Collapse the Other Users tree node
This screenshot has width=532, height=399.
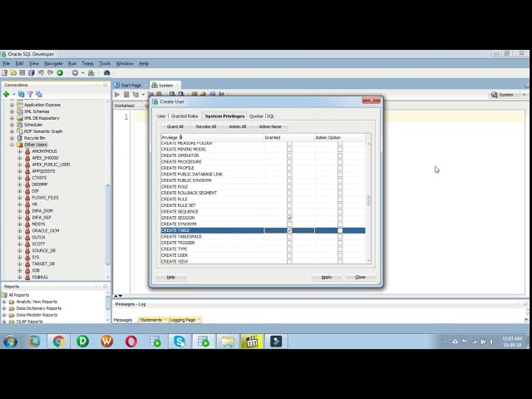[12, 145]
